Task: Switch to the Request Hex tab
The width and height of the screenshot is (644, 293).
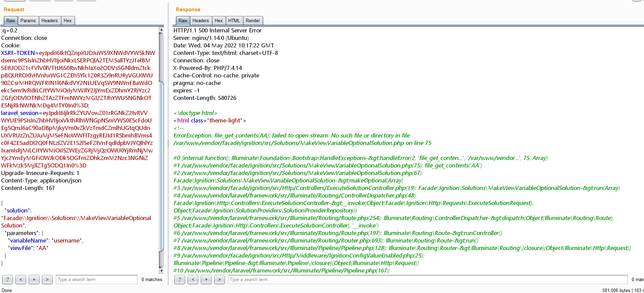Action: point(68,21)
